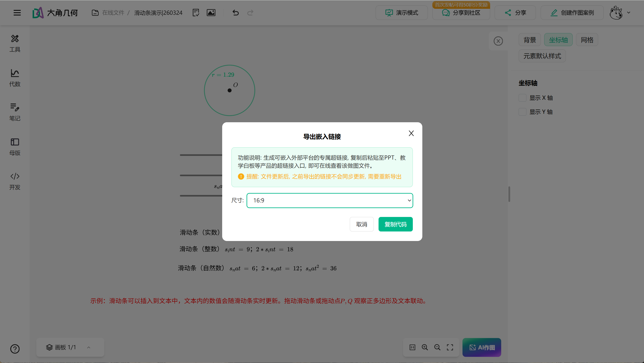Click the zoom in magnifier icon
644x363 pixels.
click(425, 347)
